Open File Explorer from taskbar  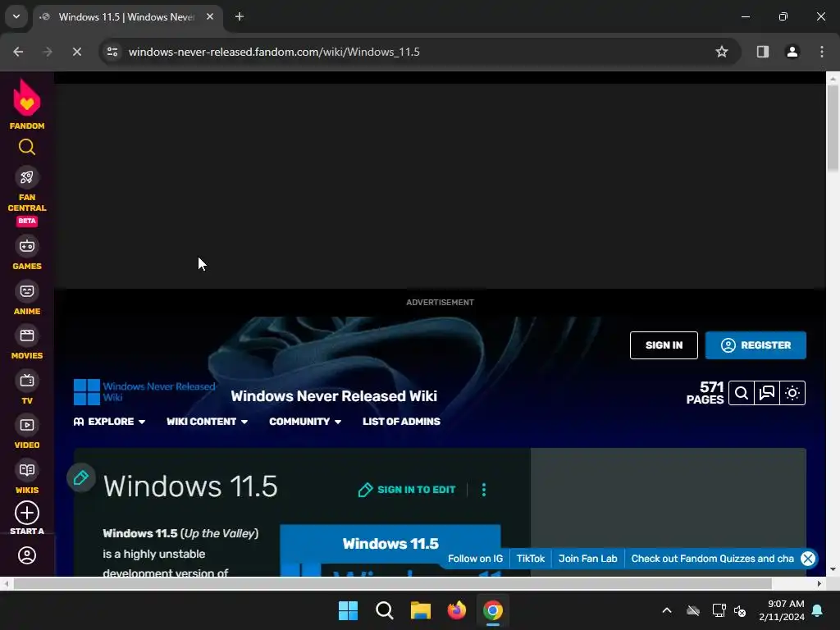(421, 610)
